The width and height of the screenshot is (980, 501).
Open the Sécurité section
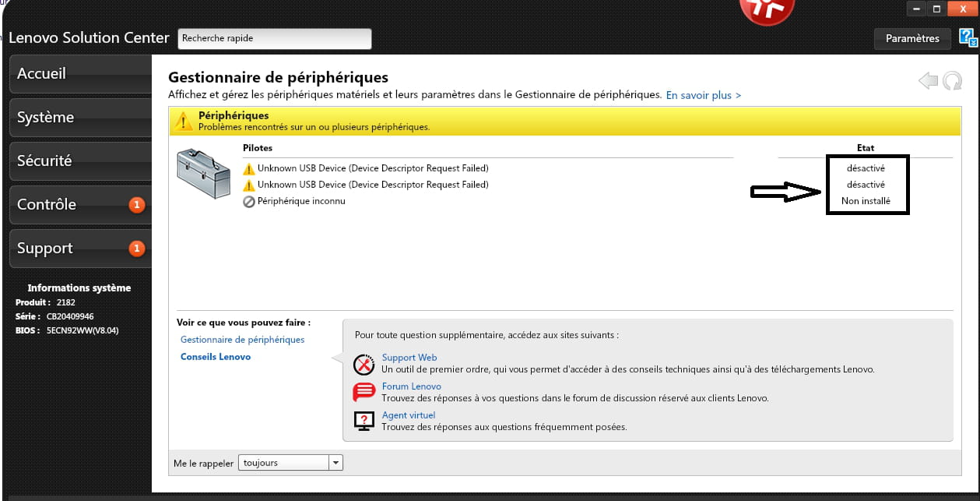click(81, 161)
